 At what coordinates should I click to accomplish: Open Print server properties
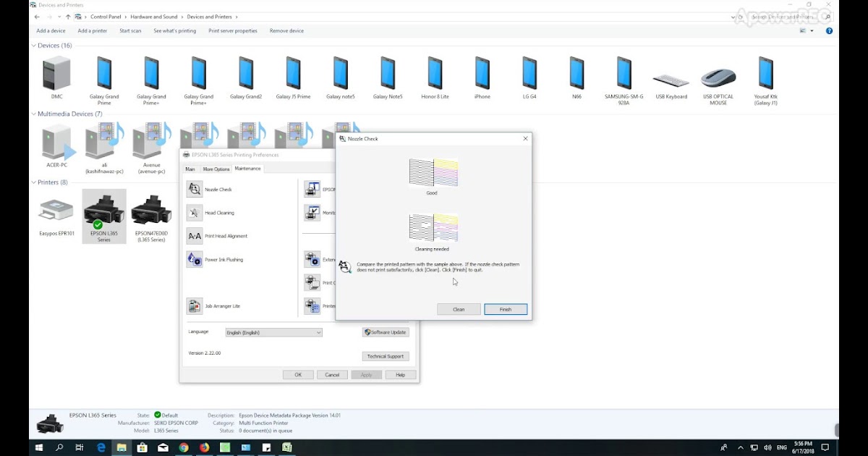(x=233, y=31)
